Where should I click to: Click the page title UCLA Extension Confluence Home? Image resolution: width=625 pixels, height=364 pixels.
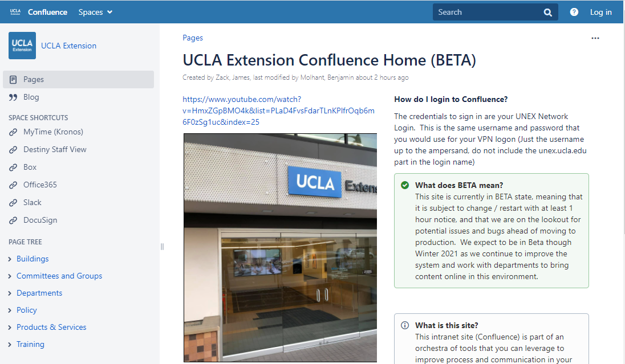tap(329, 60)
